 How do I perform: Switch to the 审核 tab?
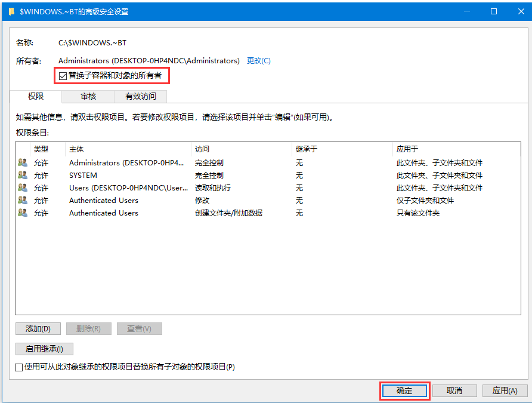pos(88,96)
